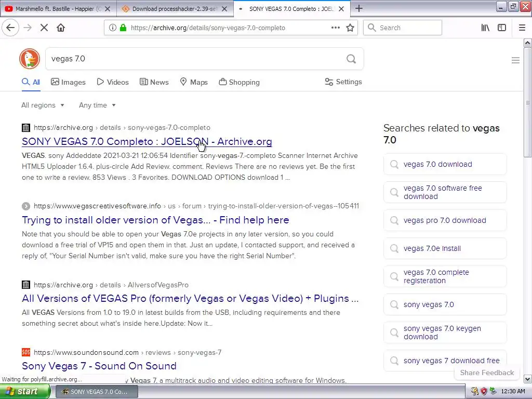Click the third system tray icon
The image size is (532, 399).
click(x=493, y=392)
